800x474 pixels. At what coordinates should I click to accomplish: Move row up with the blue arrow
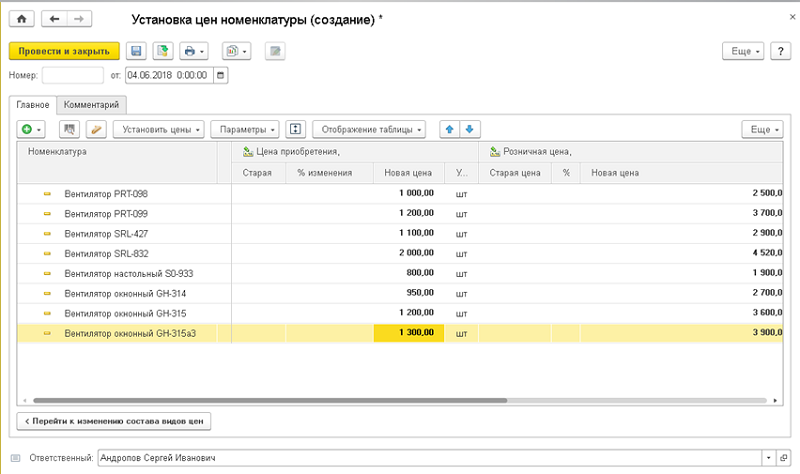tap(449, 130)
